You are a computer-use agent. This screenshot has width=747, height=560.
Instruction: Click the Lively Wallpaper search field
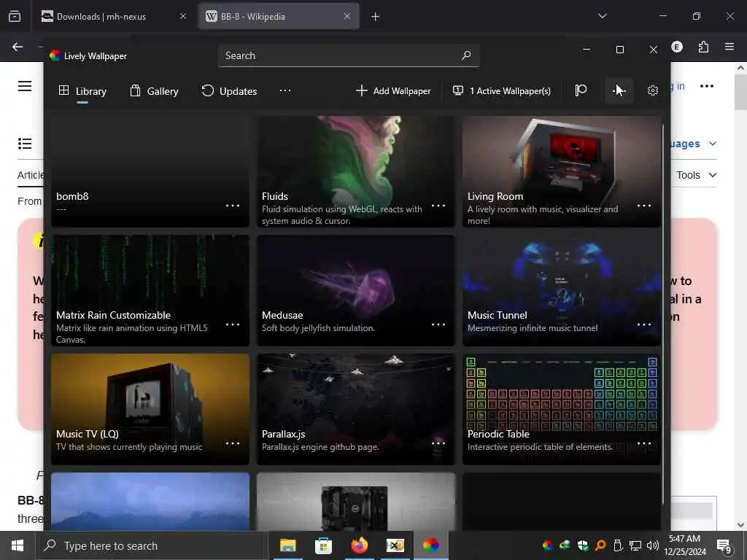(x=348, y=55)
